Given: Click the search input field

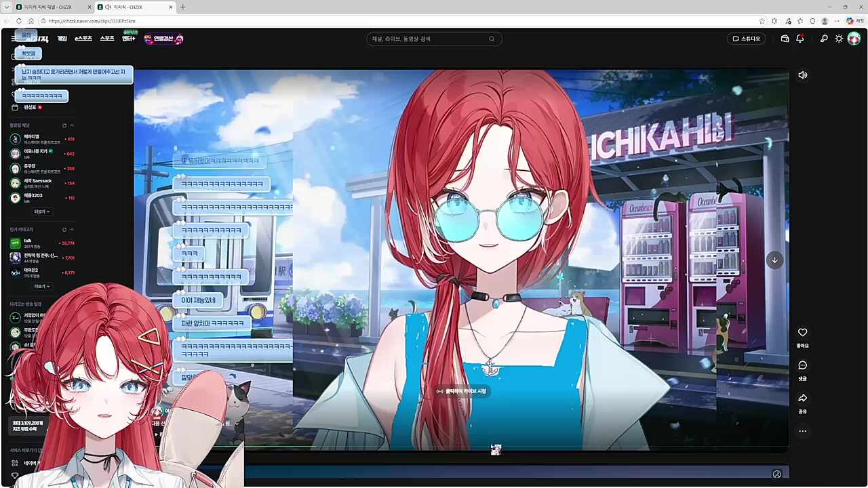Looking at the screenshot, I should (x=427, y=39).
